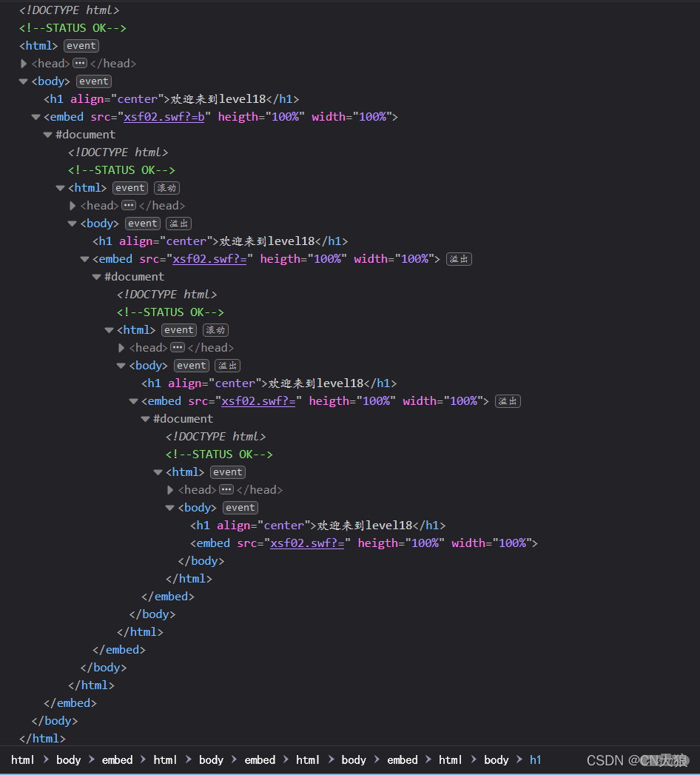700x775 pixels.
Task: Collapse the first #document node
Action: pyautogui.click(x=48, y=135)
